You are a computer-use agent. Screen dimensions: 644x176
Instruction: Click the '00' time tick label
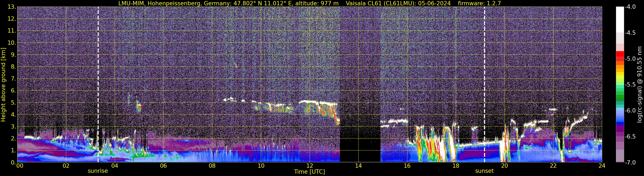point(20,166)
